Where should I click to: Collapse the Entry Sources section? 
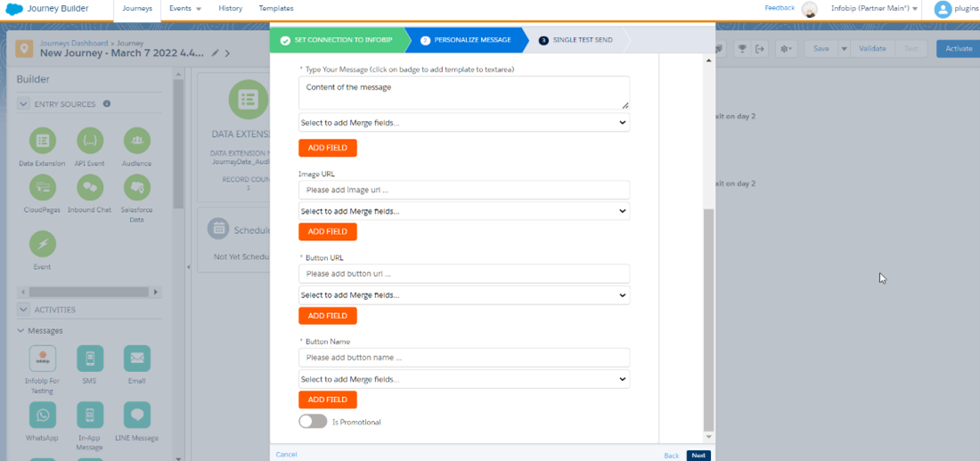pos(23,104)
